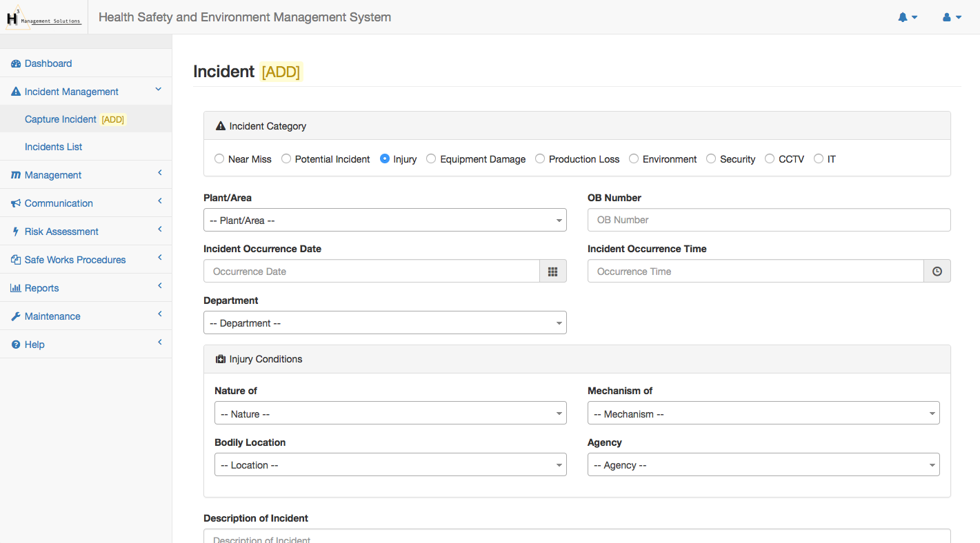Expand the Reports sidebar menu
Viewport: 980px width, 543px height.
pyautogui.click(x=41, y=288)
